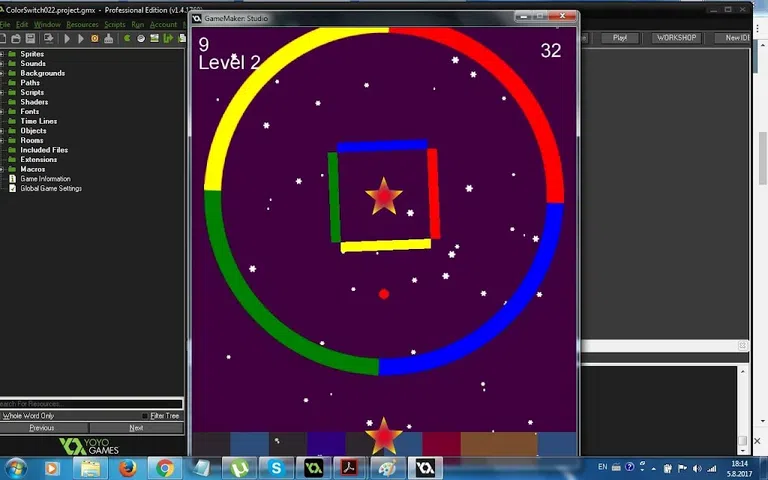Viewport: 768px width, 480px height.
Task: Expand the Sprites folder in resource tree
Action: (3, 54)
